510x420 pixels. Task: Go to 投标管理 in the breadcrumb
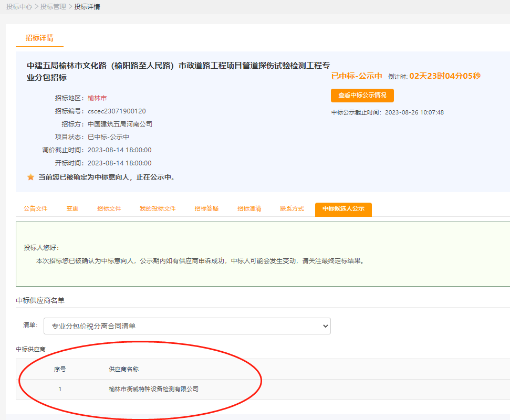point(53,7)
